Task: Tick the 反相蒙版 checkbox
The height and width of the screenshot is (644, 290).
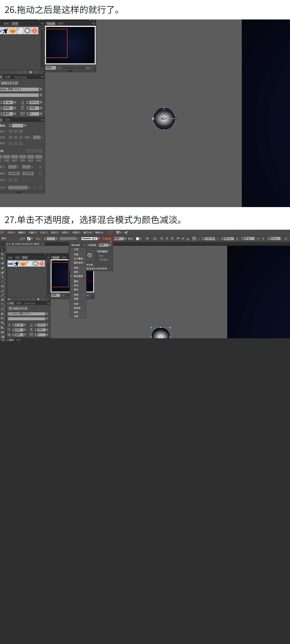Action: (x=97, y=260)
